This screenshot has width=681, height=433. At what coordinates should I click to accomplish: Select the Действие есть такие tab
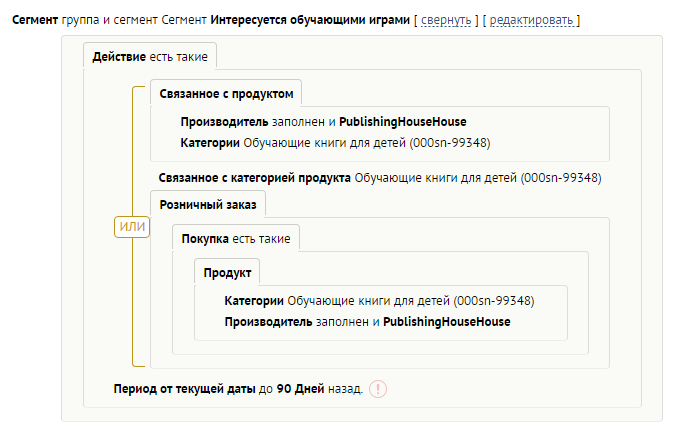[x=151, y=56]
